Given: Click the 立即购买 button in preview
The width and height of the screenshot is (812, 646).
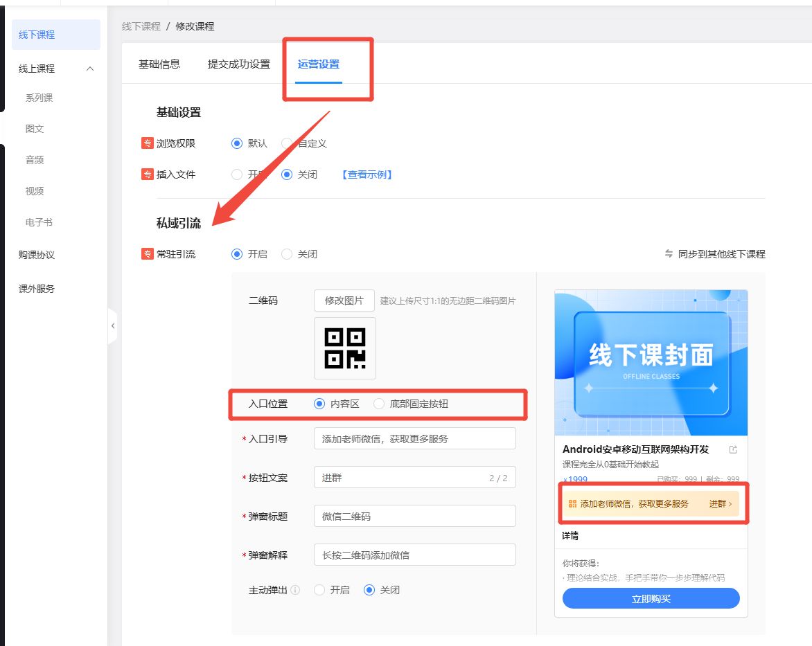Looking at the screenshot, I should 651,599.
